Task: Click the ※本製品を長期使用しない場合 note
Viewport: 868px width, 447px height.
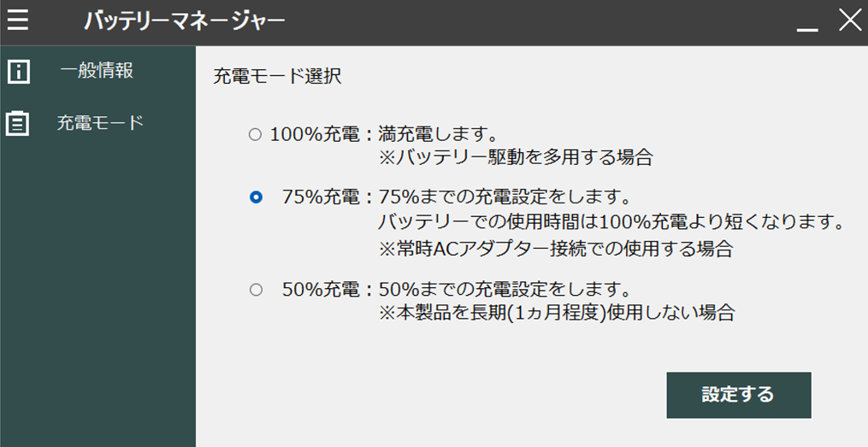Action: coord(556,313)
